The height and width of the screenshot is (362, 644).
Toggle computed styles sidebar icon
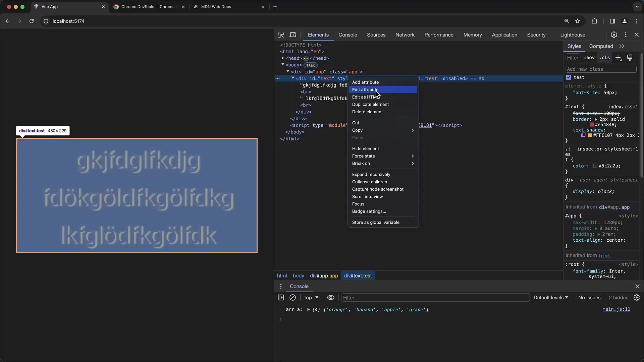tap(630, 58)
